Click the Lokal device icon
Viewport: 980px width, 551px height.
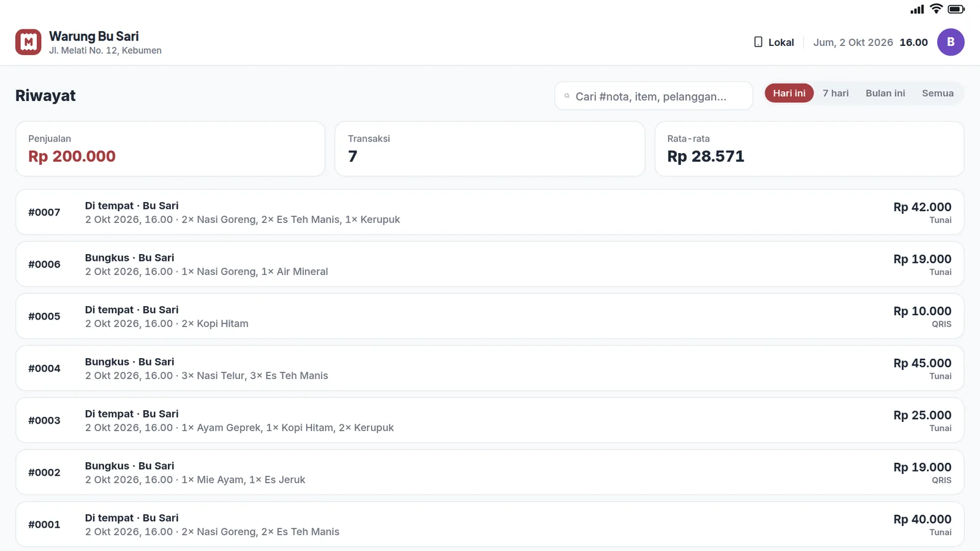pyautogui.click(x=758, y=42)
